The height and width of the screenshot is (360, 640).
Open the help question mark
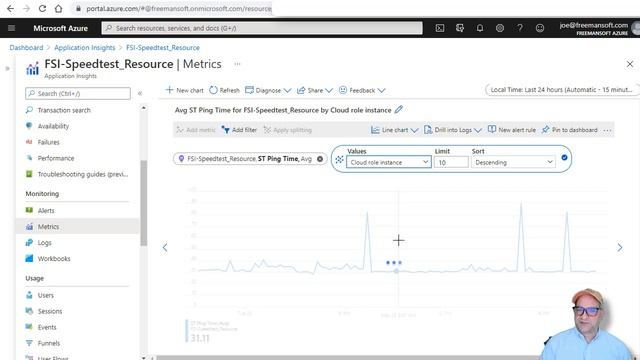click(520, 28)
